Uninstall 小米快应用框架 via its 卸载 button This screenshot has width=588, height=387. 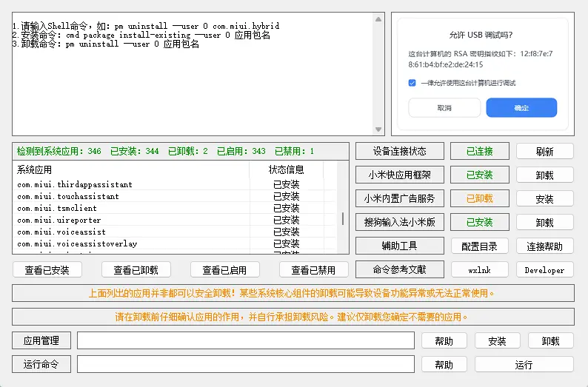[545, 175]
